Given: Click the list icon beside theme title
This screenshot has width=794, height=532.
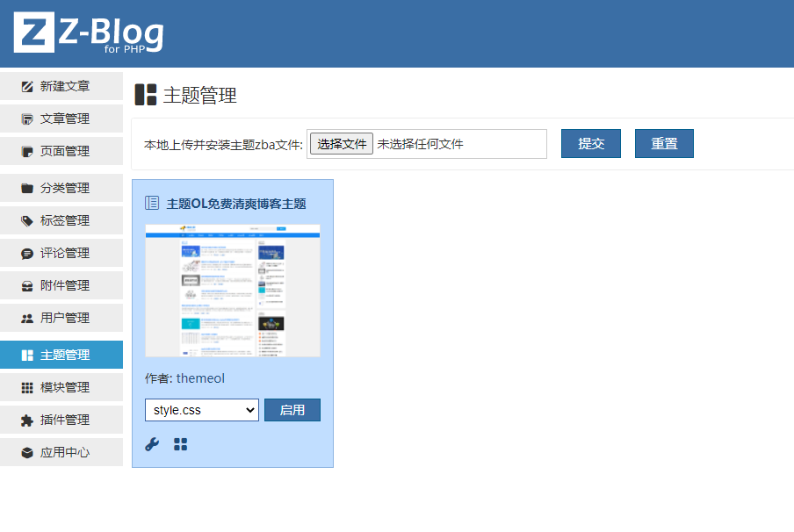Looking at the screenshot, I should tap(152, 203).
